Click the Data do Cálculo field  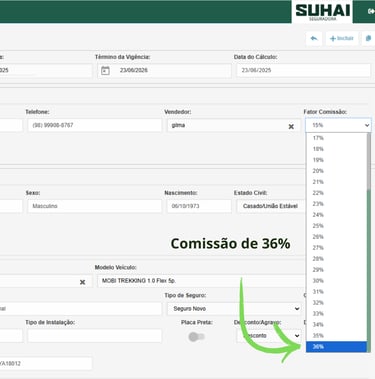(x=303, y=70)
